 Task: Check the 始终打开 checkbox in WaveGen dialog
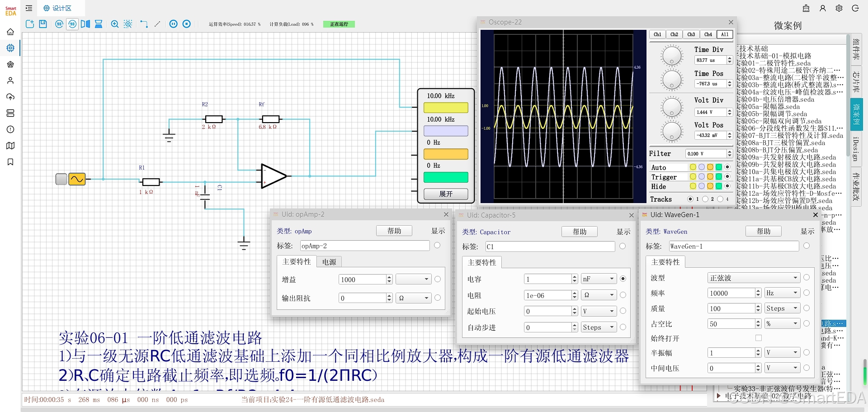pos(759,338)
